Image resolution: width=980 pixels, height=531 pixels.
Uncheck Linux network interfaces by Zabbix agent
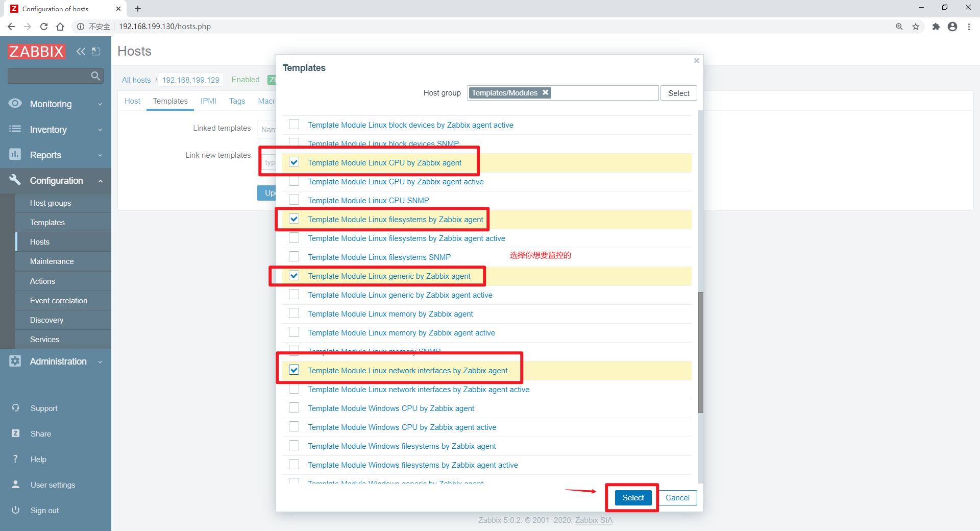[294, 370]
